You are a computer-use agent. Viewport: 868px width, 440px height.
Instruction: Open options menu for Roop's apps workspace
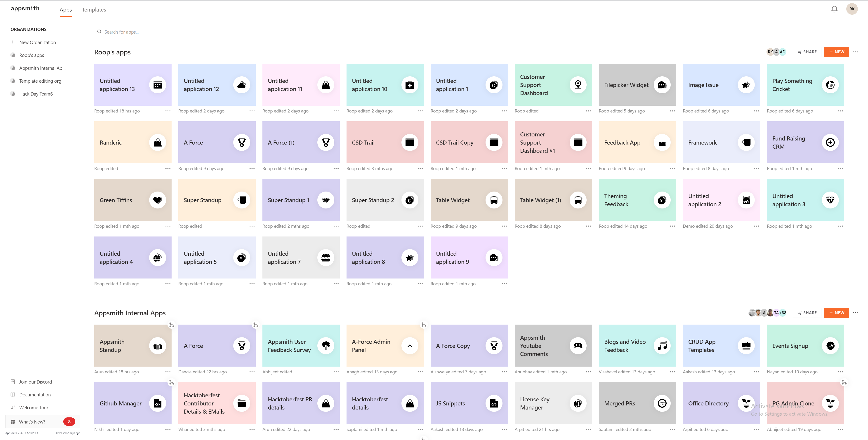coord(855,52)
